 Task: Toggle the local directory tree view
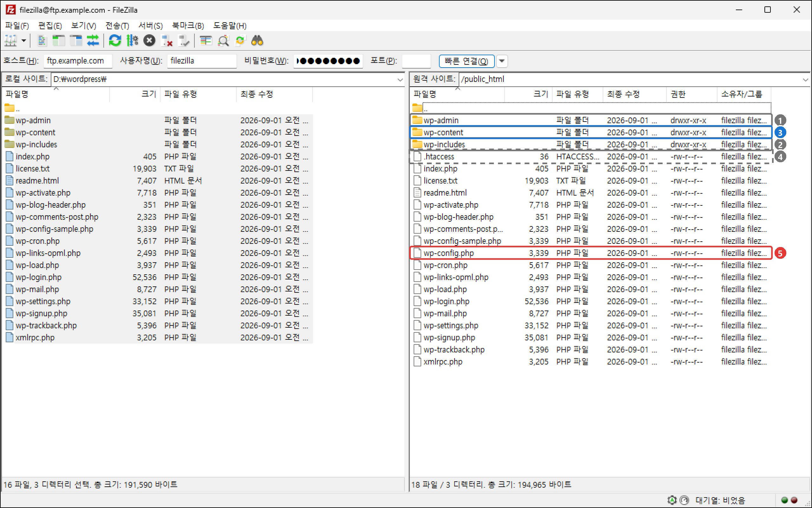pyautogui.click(x=59, y=41)
